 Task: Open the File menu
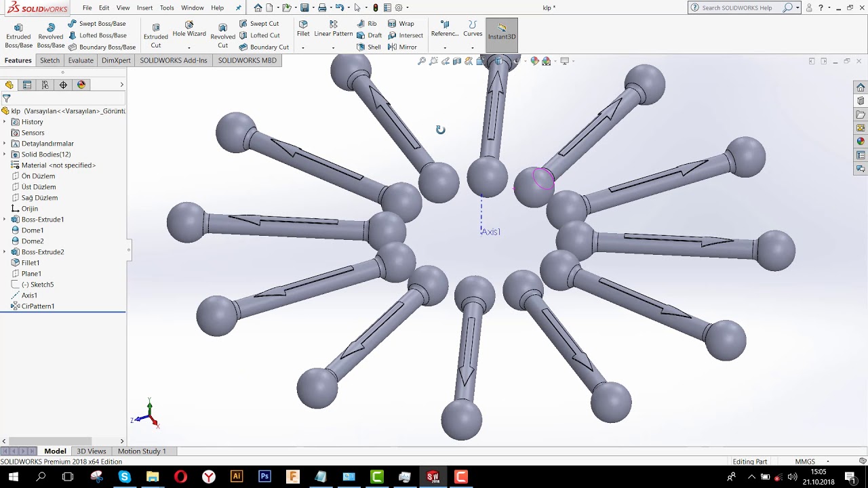87,7
